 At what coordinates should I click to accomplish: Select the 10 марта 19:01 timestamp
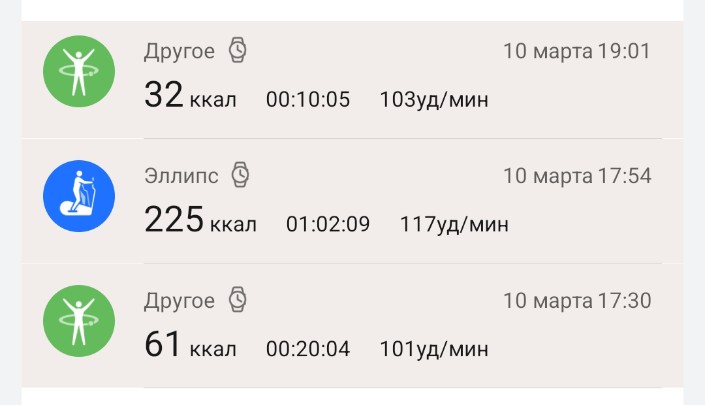577,51
